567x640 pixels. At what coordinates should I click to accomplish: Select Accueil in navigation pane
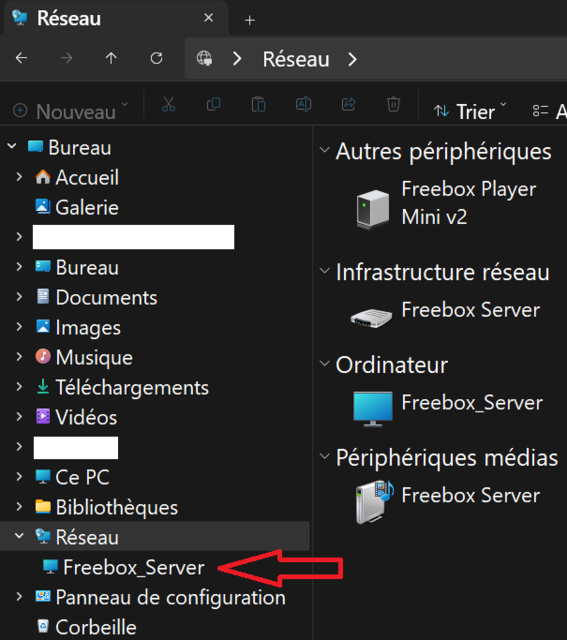[87, 177]
